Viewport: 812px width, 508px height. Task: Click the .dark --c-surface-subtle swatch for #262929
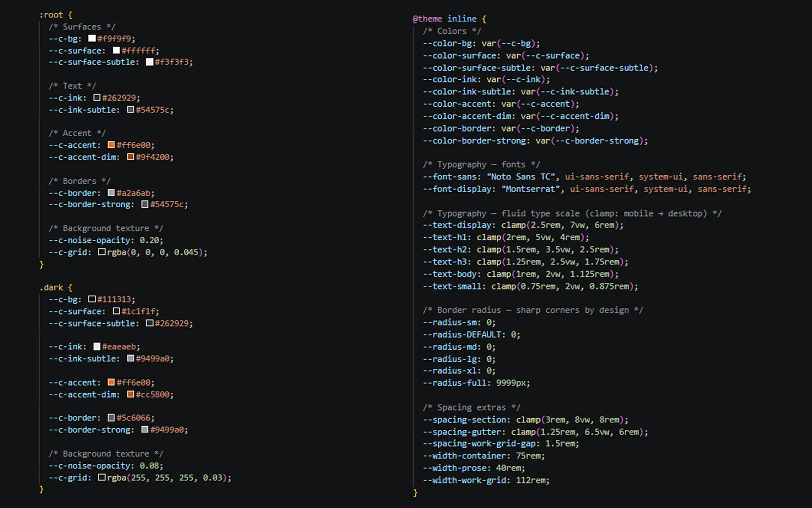pos(150,323)
